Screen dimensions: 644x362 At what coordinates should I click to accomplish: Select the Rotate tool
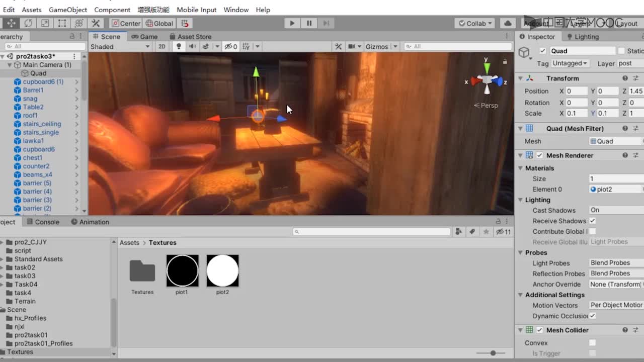(28, 23)
